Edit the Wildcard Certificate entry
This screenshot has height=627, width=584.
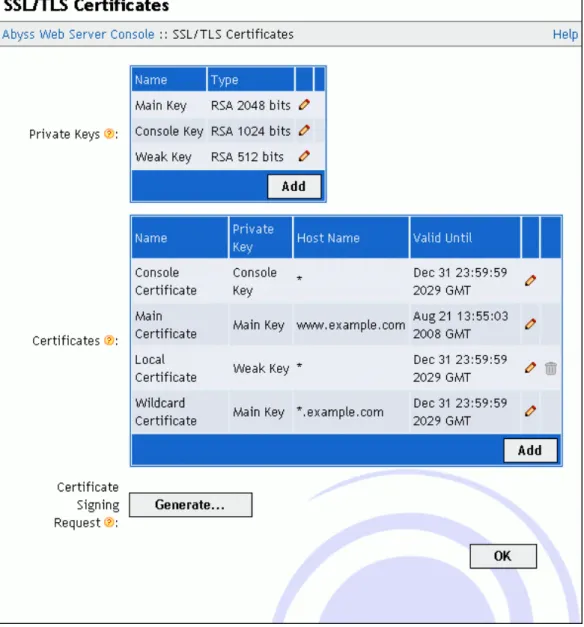click(530, 411)
